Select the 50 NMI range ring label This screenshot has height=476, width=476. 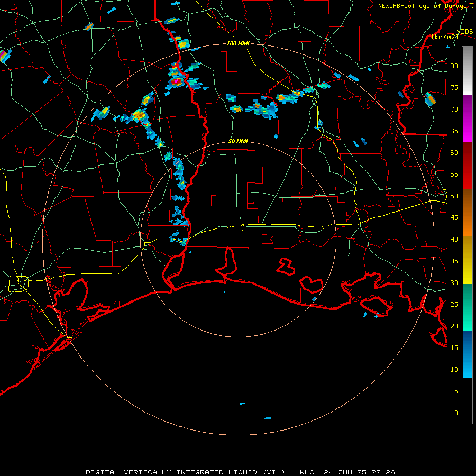(238, 141)
